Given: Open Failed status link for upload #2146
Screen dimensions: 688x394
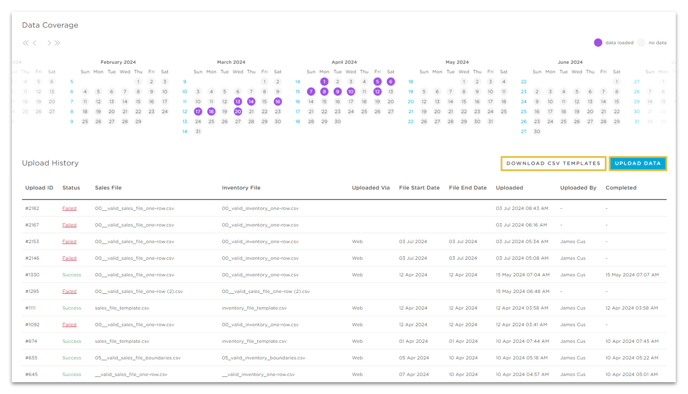Looking at the screenshot, I should pyautogui.click(x=69, y=258).
